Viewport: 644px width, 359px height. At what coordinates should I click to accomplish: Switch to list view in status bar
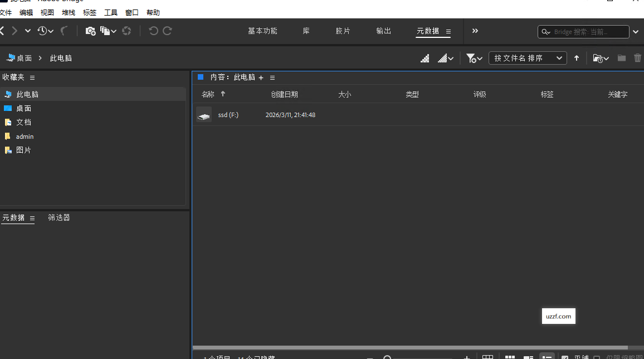point(547,356)
